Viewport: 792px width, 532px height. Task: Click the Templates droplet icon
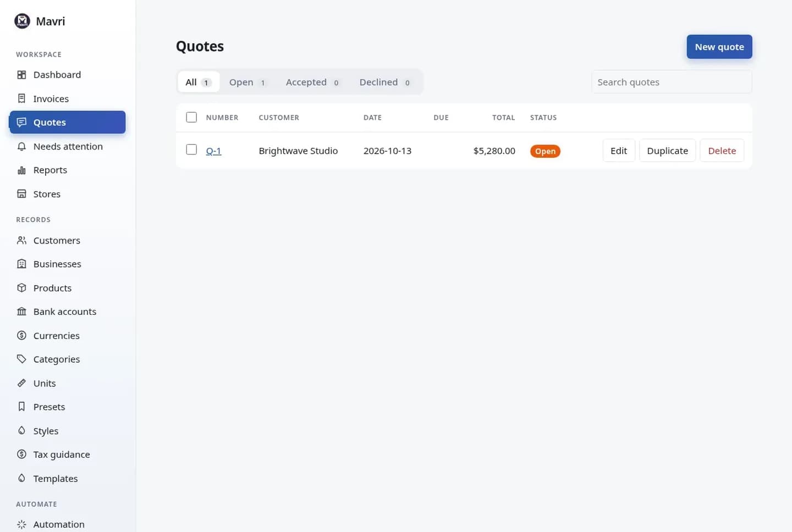[x=21, y=478]
